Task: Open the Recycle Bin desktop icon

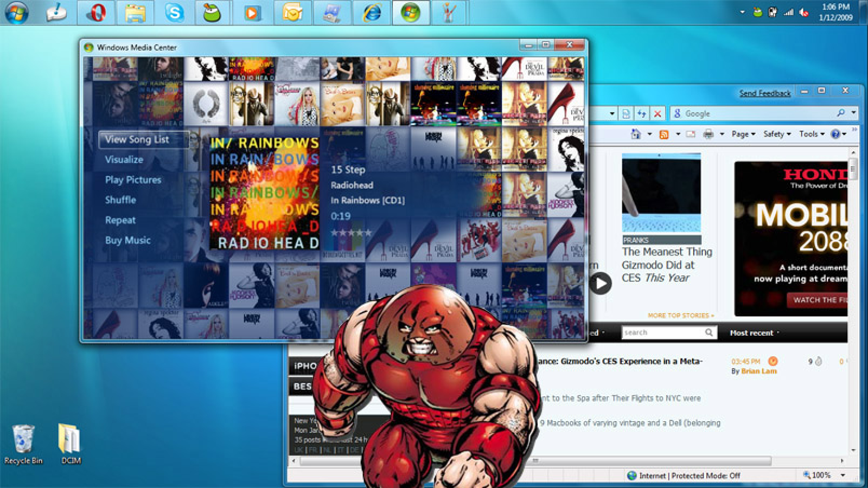Action: click(23, 445)
